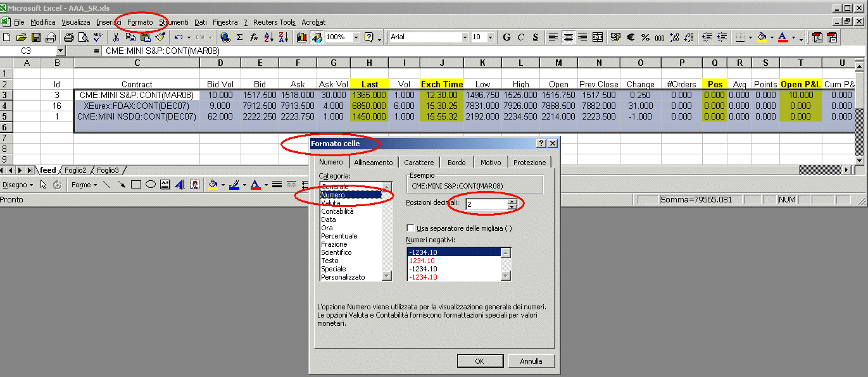Switch to the Allineamento tab
The width and height of the screenshot is (868, 377).
tap(373, 163)
